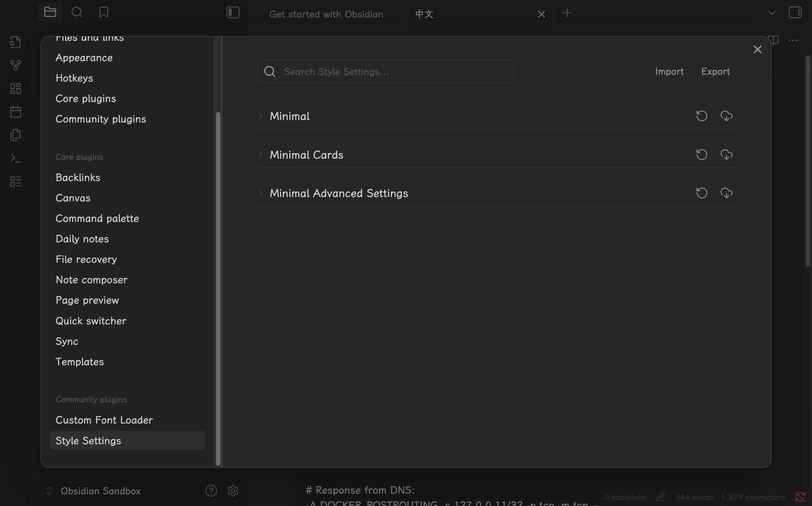Open the command palette terminal icon
This screenshot has width=812, height=506.
(15, 158)
